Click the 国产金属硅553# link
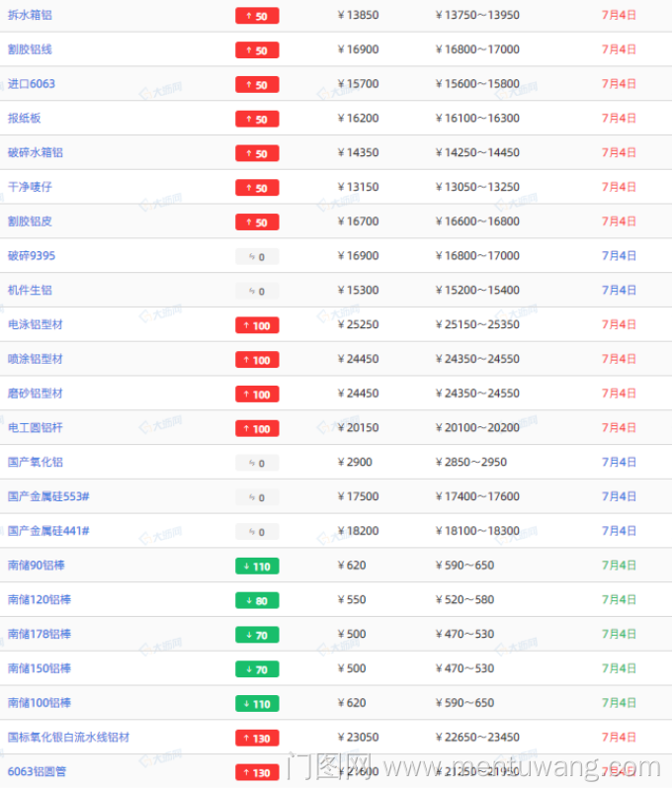Viewport: 672px width, 791px height. tap(48, 496)
